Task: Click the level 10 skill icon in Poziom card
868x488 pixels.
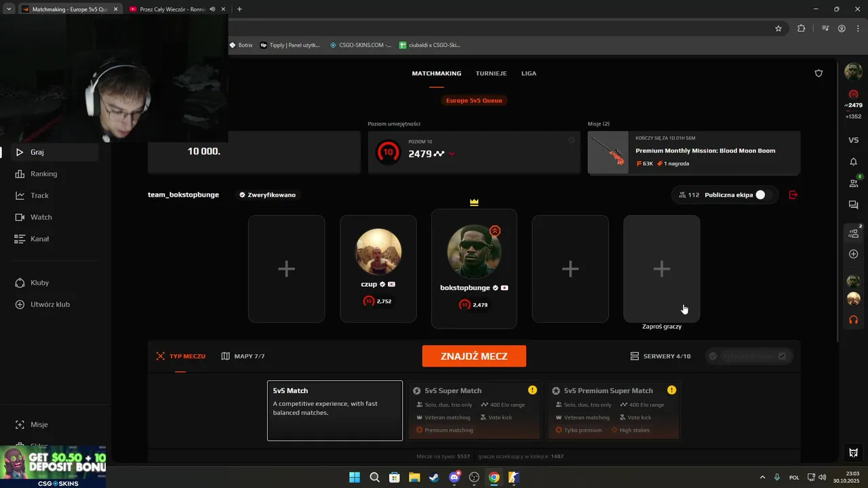Action: (388, 152)
